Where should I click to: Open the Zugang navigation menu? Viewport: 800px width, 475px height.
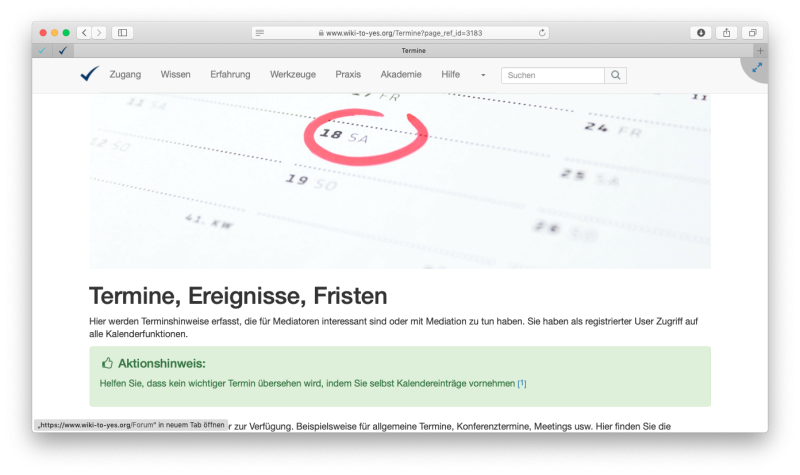tap(125, 75)
